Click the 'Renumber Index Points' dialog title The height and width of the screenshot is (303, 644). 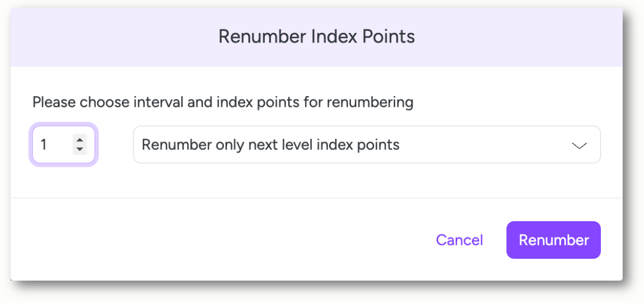click(316, 37)
